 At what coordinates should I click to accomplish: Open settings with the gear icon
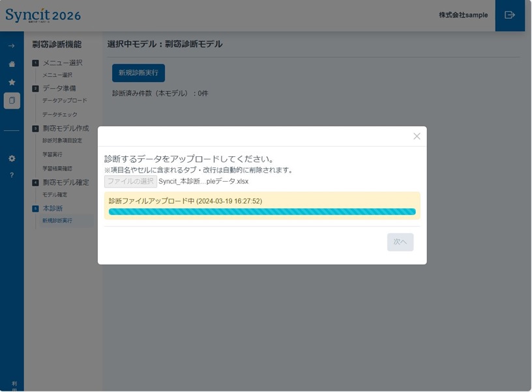(12, 158)
